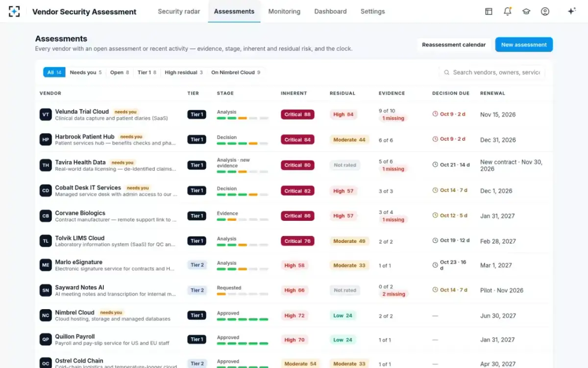Open the Dashboard tab
The image size is (588, 368).
pos(330,11)
